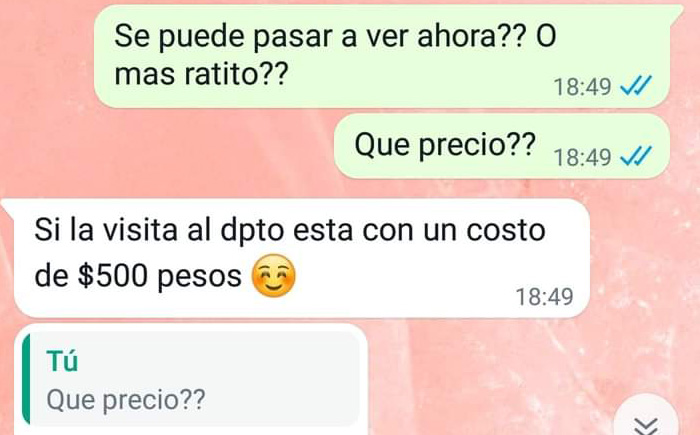The height and width of the screenshot is (435, 700).
Task: Click the quoted 'Que precio??' gray text
Action: pyautogui.click(x=126, y=400)
